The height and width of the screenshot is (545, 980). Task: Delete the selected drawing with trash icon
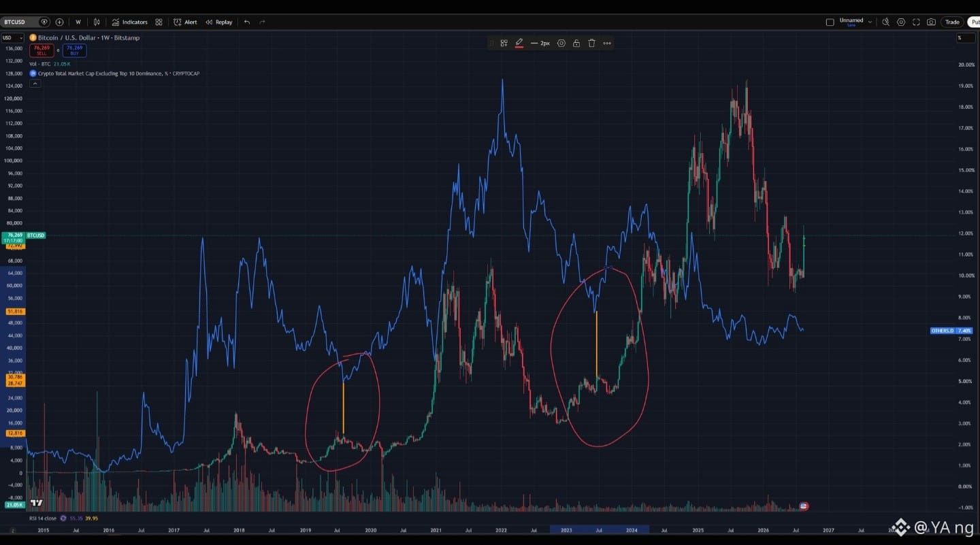tap(591, 43)
